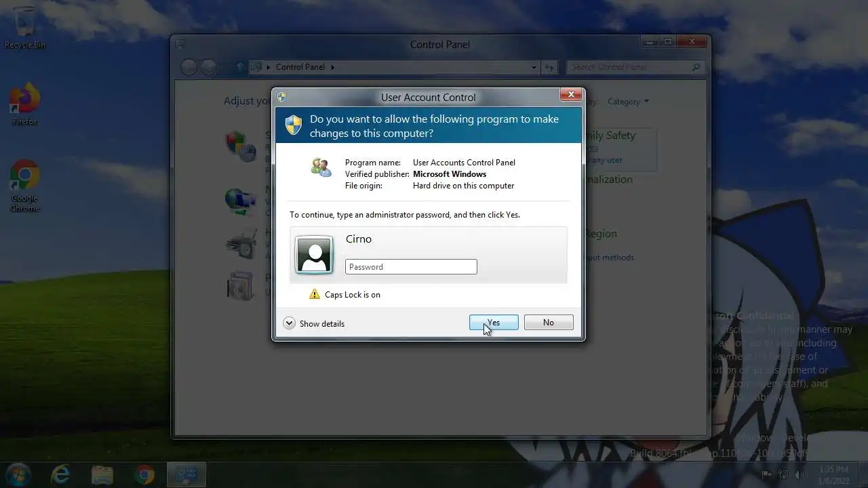Viewport: 868px width, 488px height.
Task: Launch Chrome from the taskbar
Action: (x=144, y=474)
